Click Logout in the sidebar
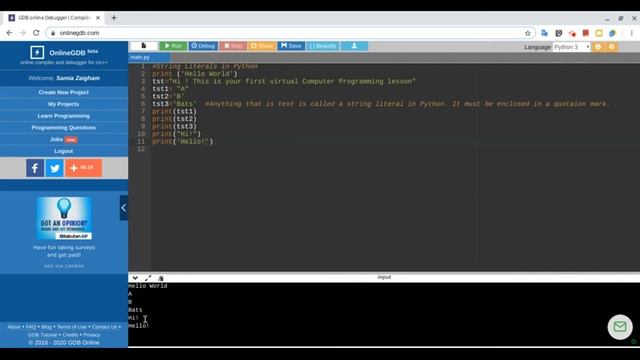Image resolution: width=640 pixels, height=360 pixels. pos(64,151)
